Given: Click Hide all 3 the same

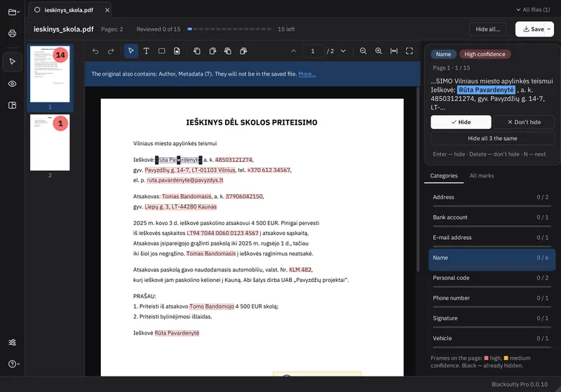Looking at the screenshot, I should (x=492, y=138).
